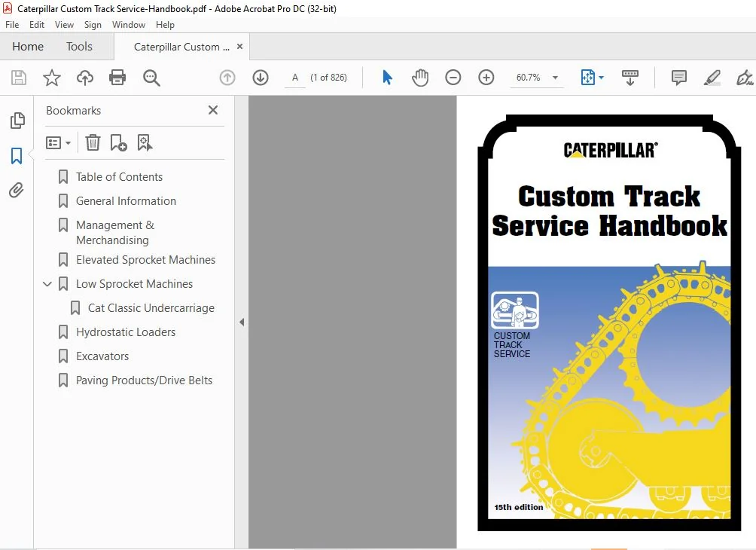Open the Low Sprocket Machines bookmark

pos(134,284)
